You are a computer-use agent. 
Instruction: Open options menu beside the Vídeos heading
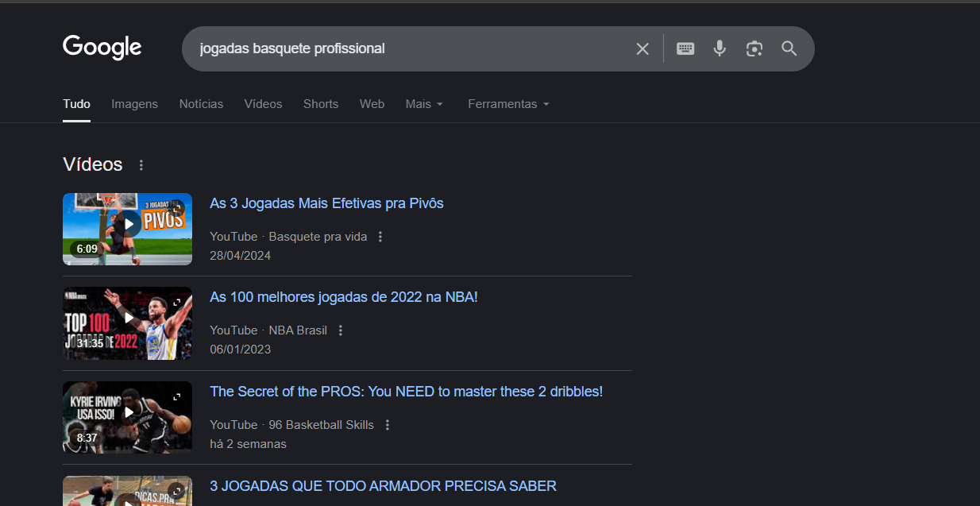tap(141, 165)
